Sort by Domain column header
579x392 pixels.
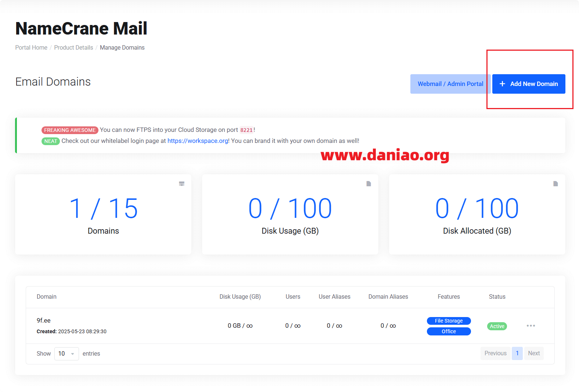(47, 296)
